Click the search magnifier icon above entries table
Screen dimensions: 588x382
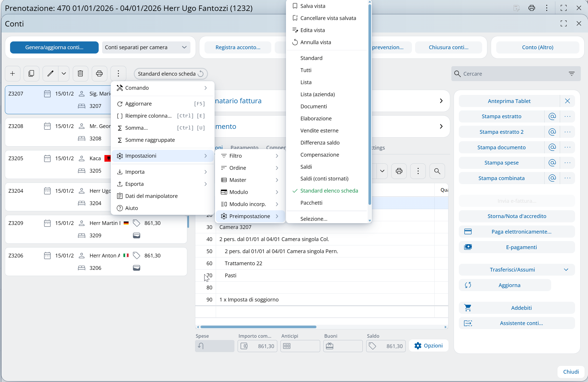pyautogui.click(x=437, y=171)
